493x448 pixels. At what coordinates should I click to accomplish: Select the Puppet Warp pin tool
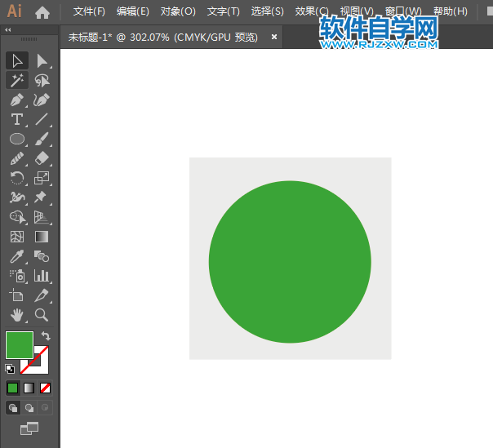point(42,197)
